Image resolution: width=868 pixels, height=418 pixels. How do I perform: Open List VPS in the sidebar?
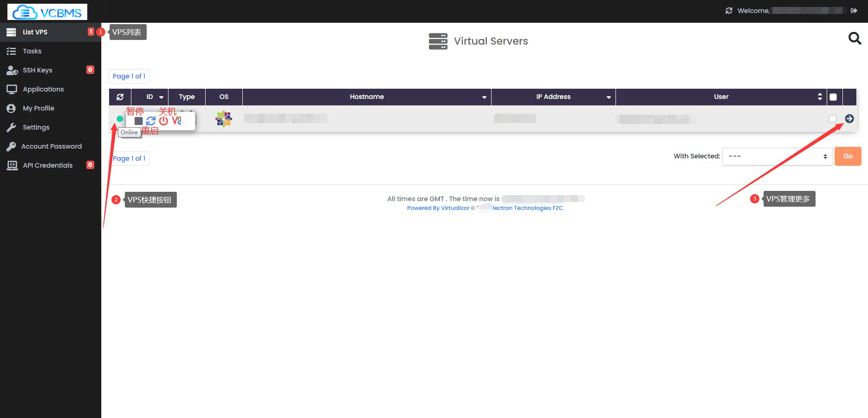point(50,32)
